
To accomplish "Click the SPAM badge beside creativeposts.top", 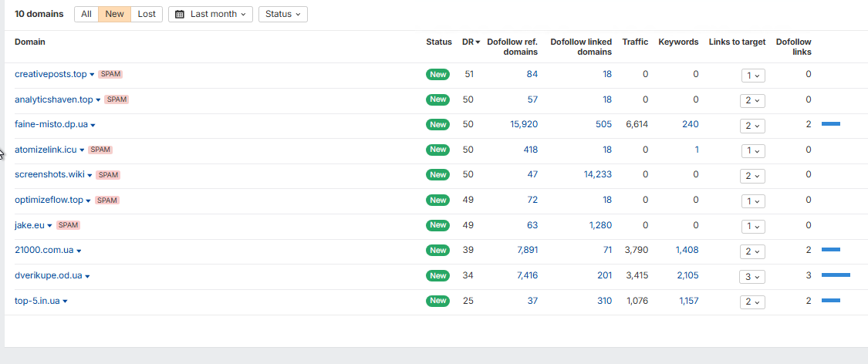I will 110,75.
